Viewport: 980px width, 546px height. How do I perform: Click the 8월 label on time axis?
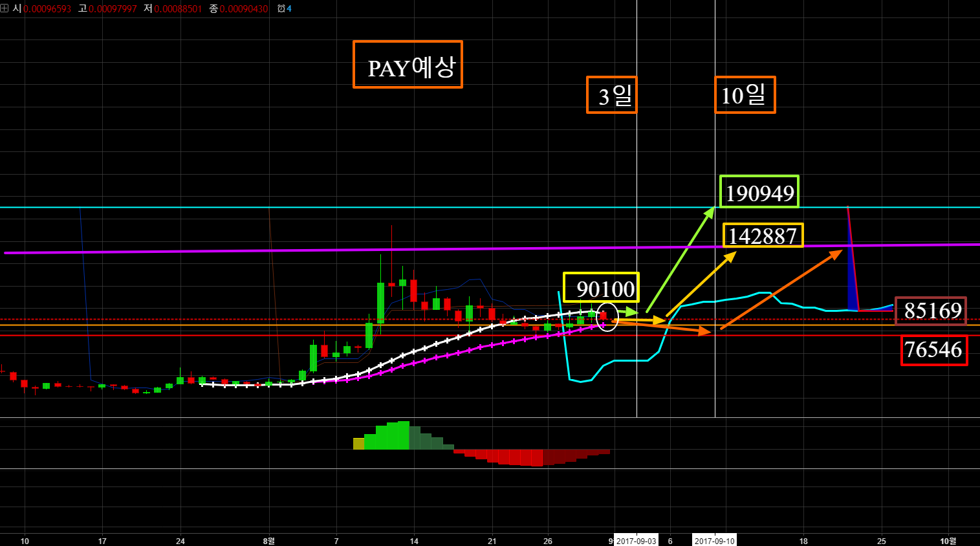268,541
